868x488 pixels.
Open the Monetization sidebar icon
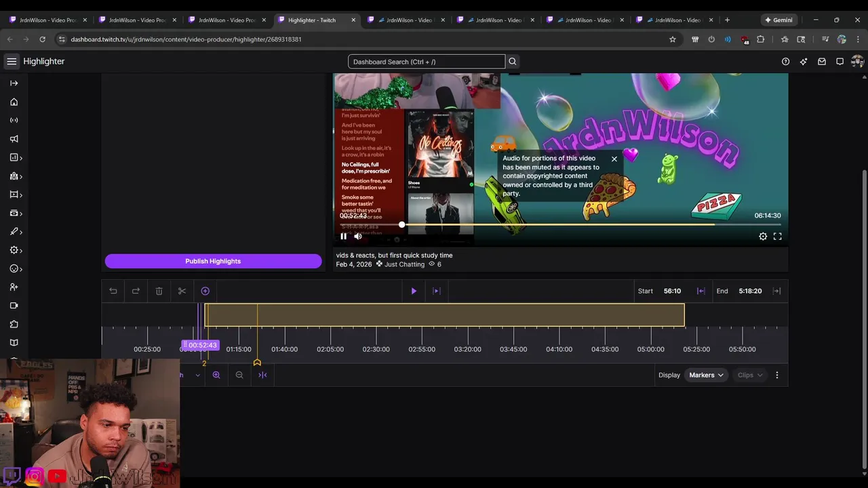click(14, 213)
